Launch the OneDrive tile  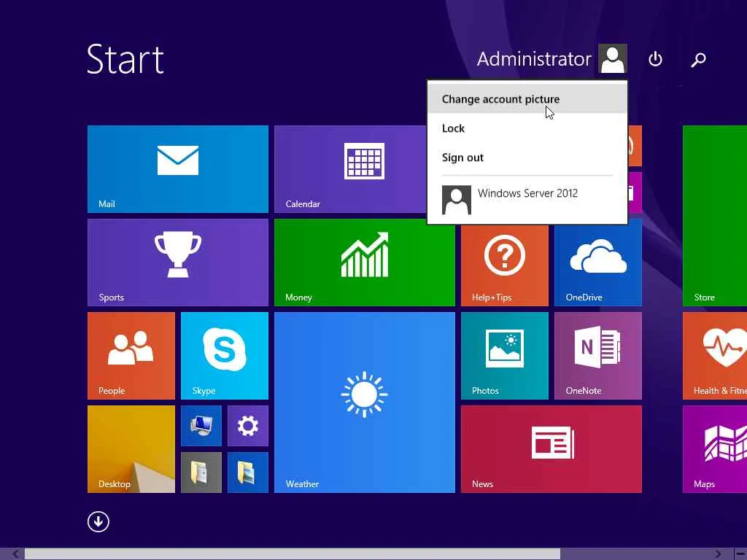598,265
